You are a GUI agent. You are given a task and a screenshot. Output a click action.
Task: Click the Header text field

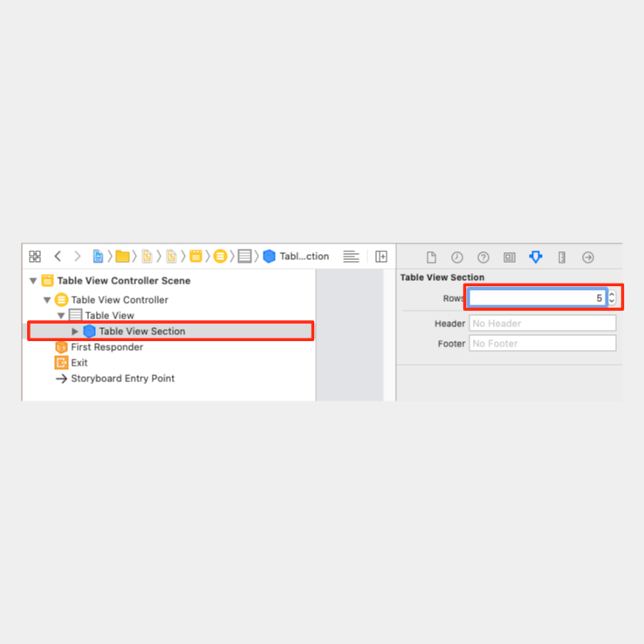pyautogui.click(x=543, y=323)
